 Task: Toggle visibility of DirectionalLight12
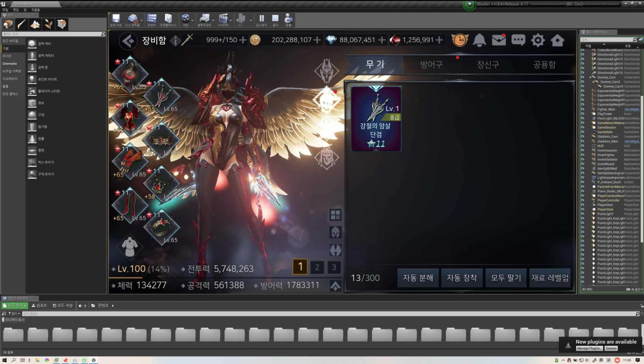[x=582, y=55]
